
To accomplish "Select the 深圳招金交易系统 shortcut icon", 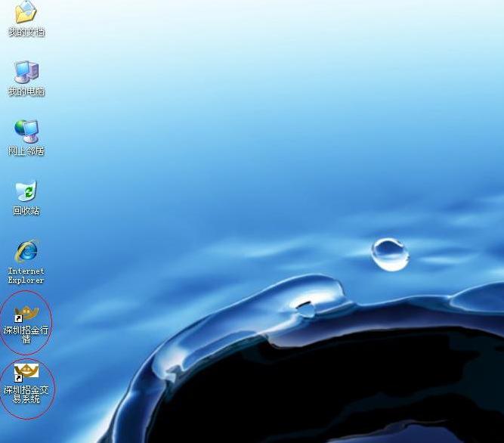I will pyautogui.click(x=26, y=373).
